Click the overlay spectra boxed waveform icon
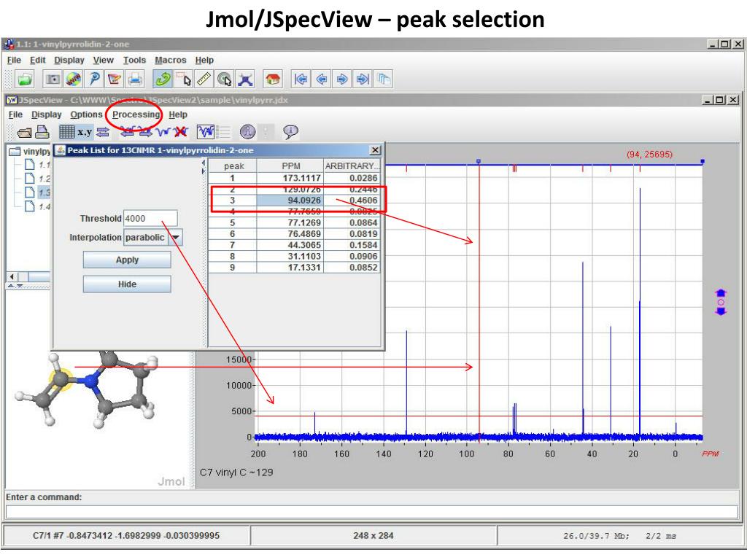Image resolution: width=747 pixels, height=560 pixels. click(x=205, y=132)
